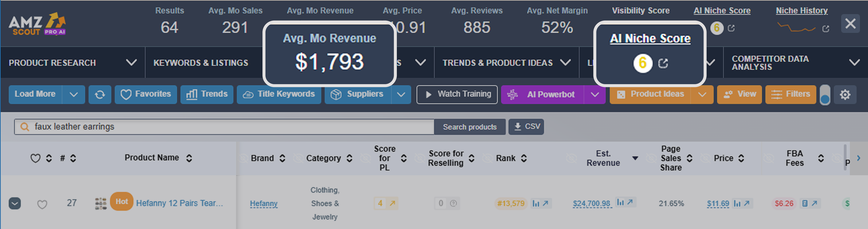Screen dimensions: 868x229
Task: Open FBA Fees calculator icon
Action: [x=805, y=203]
